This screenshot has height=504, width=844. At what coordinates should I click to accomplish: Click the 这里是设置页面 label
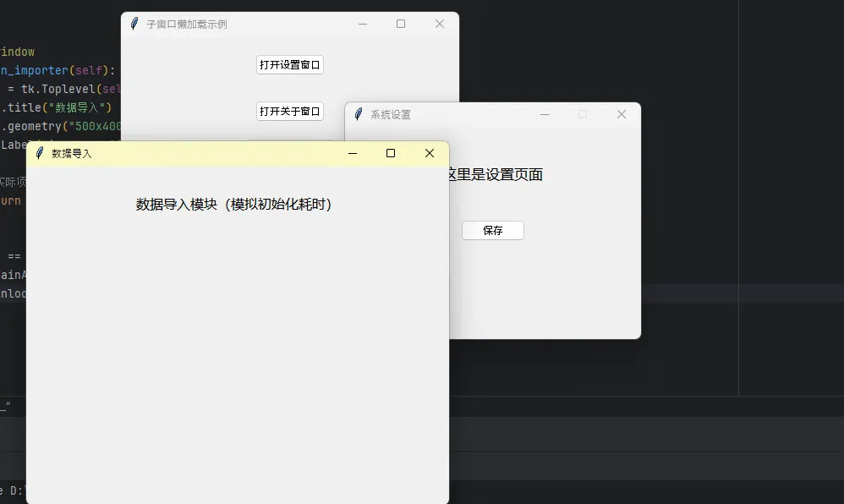coord(499,175)
